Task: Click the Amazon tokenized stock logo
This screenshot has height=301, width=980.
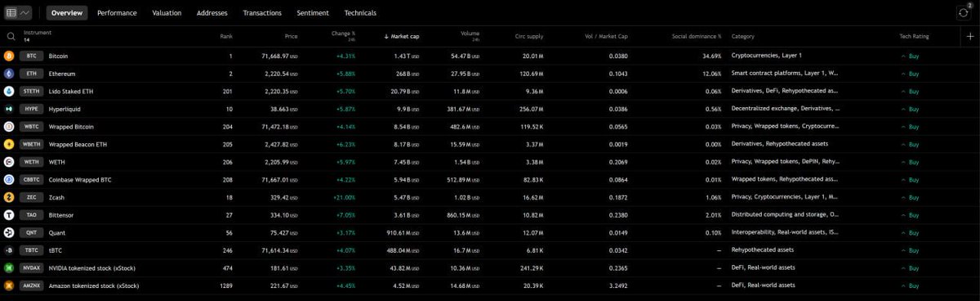Action: [9, 285]
